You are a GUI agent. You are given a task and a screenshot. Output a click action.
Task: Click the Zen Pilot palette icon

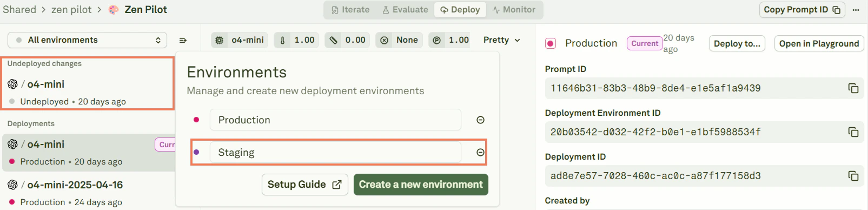point(114,10)
